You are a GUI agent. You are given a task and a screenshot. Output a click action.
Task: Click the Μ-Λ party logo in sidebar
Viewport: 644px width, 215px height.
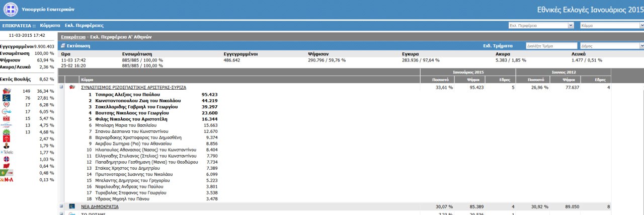(x=7, y=180)
